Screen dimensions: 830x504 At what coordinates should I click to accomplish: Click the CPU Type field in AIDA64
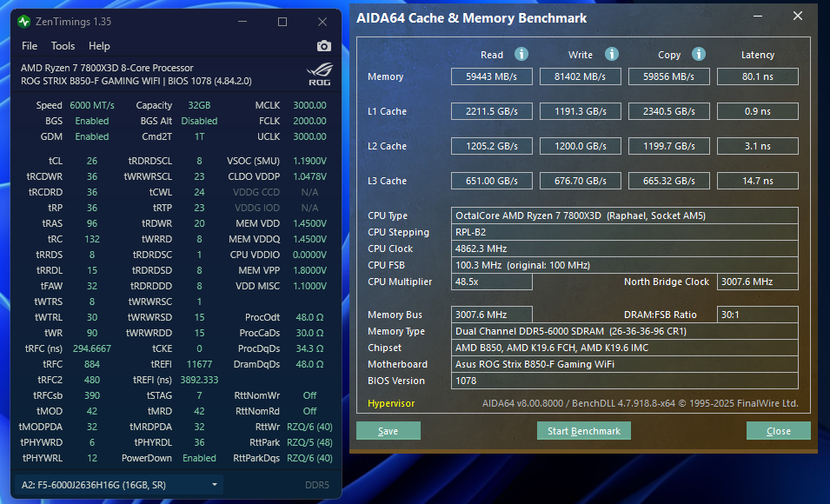(x=625, y=216)
